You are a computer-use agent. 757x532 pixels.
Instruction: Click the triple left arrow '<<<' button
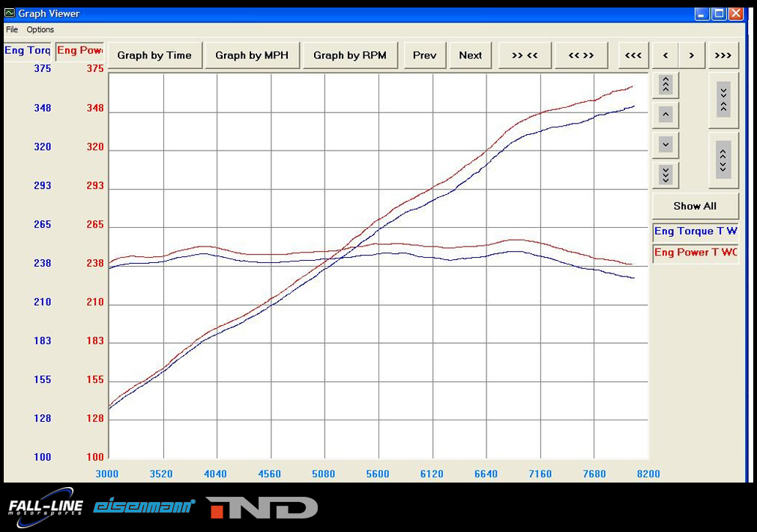click(x=633, y=55)
